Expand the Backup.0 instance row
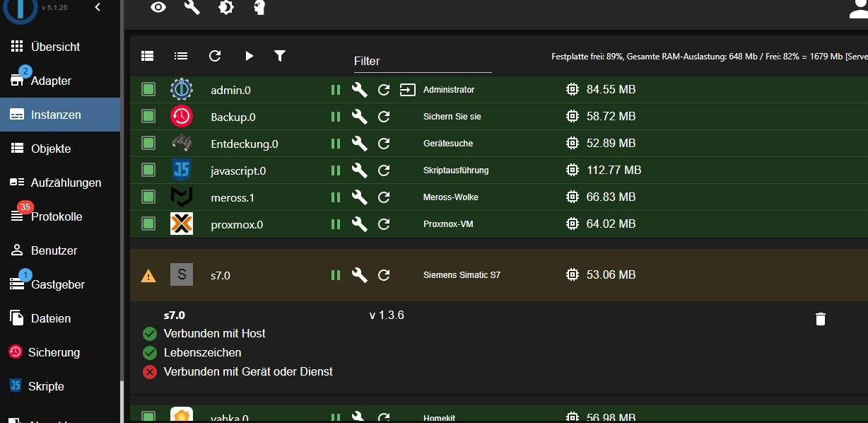 coord(233,117)
